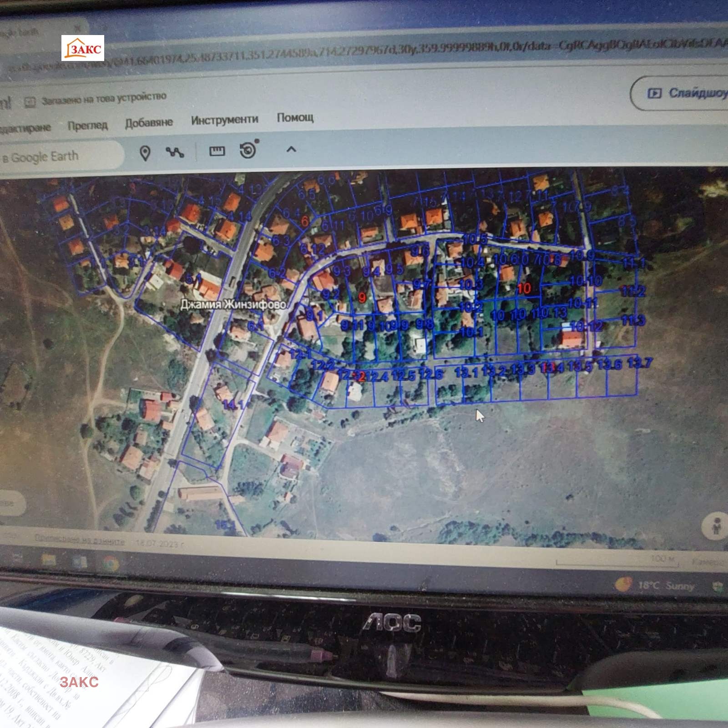
Task: Open historical imagery with the clock icon
Action: click(x=248, y=150)
